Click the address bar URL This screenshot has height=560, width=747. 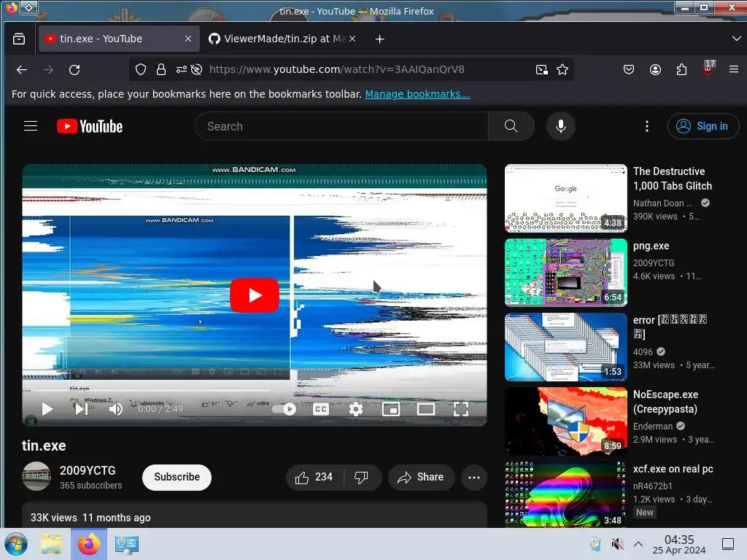point(337,69)
